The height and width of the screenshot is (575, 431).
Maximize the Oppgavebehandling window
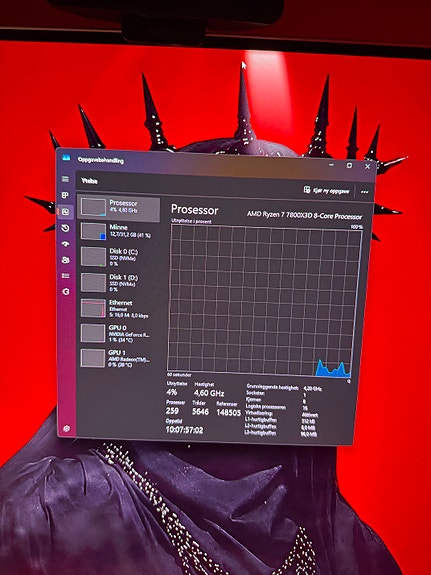[x=349, y=166]
